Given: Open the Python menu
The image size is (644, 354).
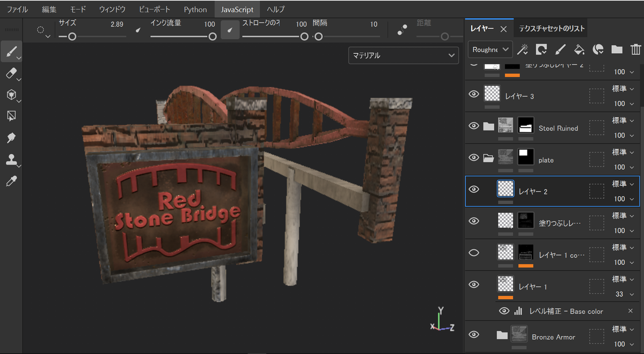Looking at the screenshot, I should coord(195,9).
